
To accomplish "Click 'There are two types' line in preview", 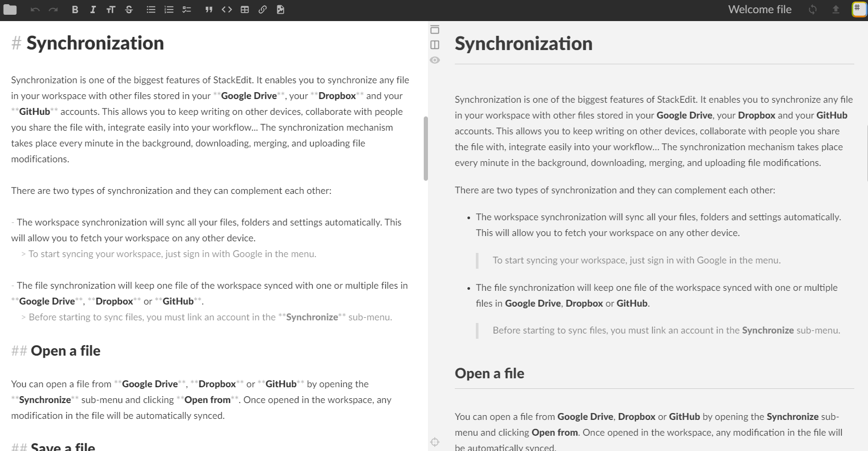I will [615, 190].
